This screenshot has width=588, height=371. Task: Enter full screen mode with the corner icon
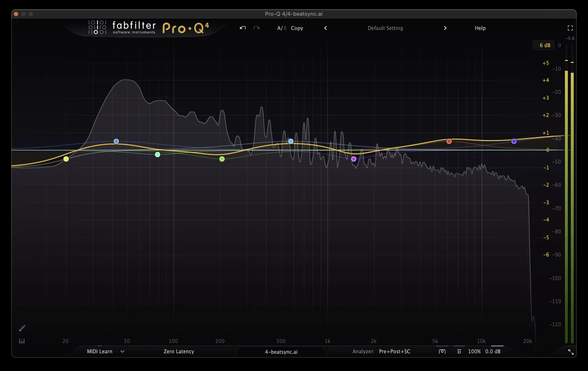click(570, 28)
